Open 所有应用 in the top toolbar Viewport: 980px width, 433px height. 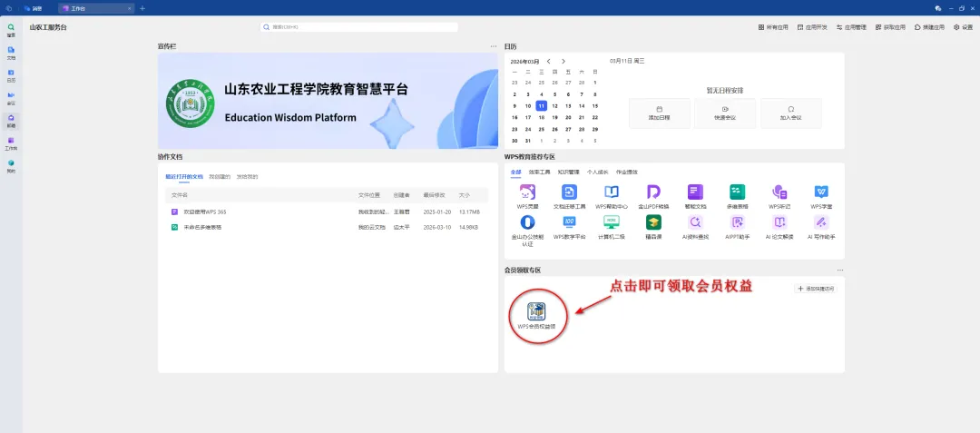(x=773, y=27)
